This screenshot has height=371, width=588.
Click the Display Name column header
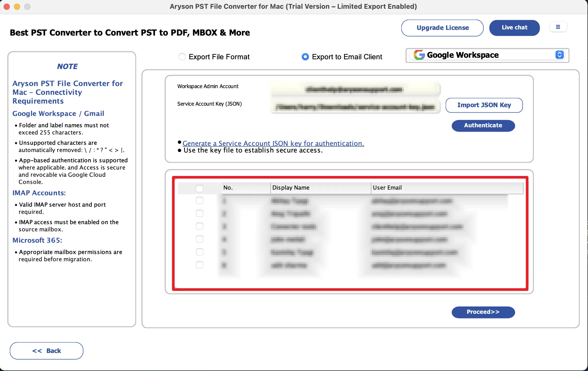click(321, 188)
